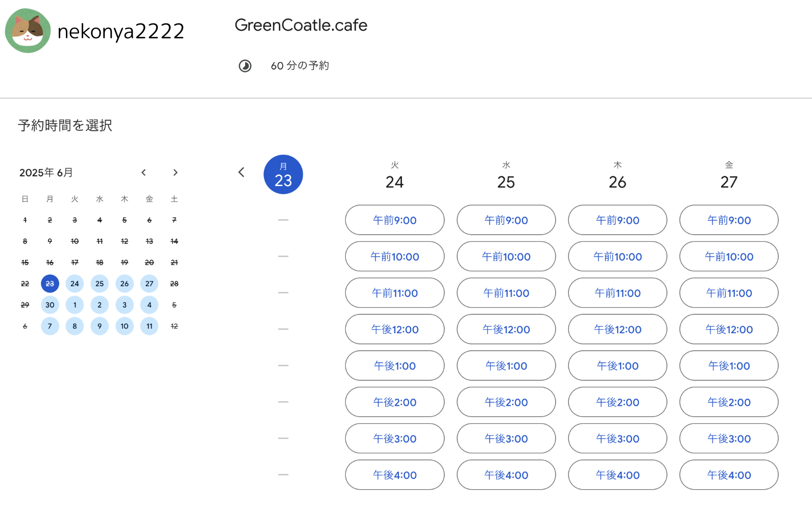Pick day 11 in mini calendar

pos(150,326)
